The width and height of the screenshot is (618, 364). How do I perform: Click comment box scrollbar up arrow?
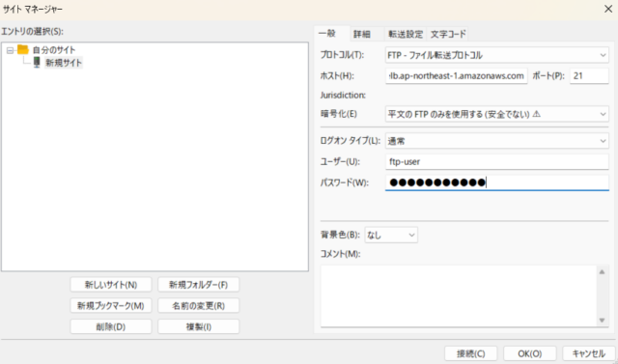602,272
